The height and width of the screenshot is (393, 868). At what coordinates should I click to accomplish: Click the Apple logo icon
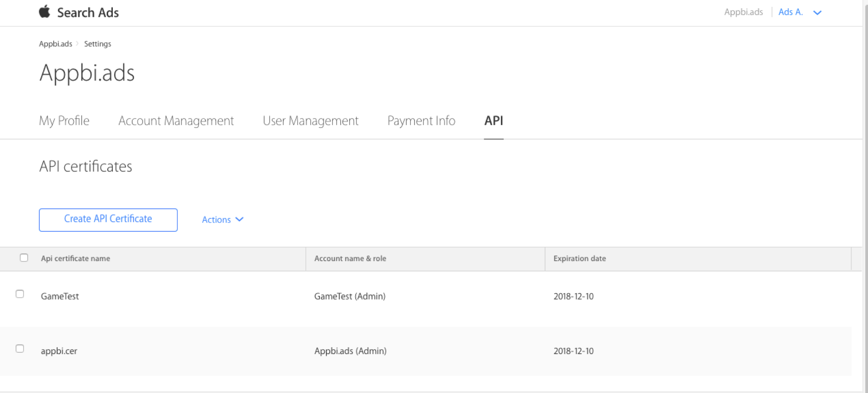(45, 12)
